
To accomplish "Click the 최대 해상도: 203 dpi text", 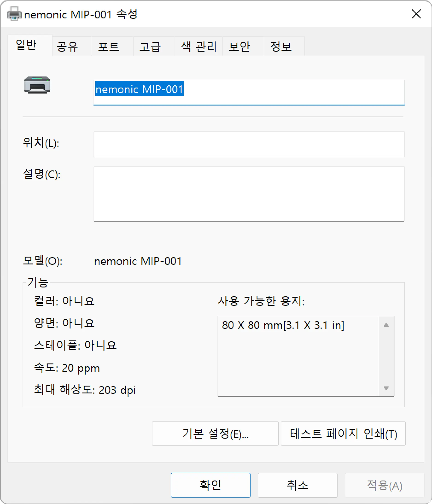I will coord(85,390).
